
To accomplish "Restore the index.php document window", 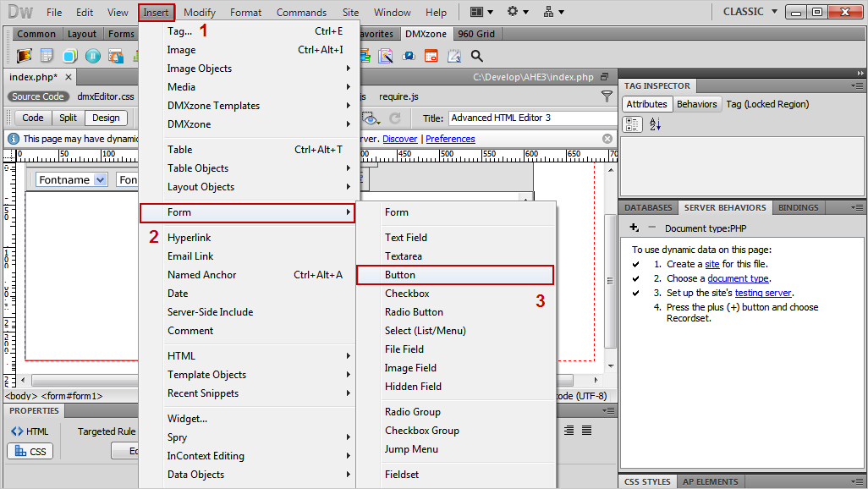I will (x=605, y=77).
